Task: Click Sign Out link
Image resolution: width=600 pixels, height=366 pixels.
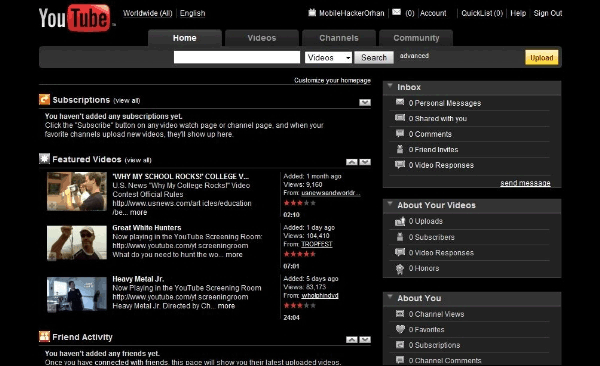Action: pos(548,13)
